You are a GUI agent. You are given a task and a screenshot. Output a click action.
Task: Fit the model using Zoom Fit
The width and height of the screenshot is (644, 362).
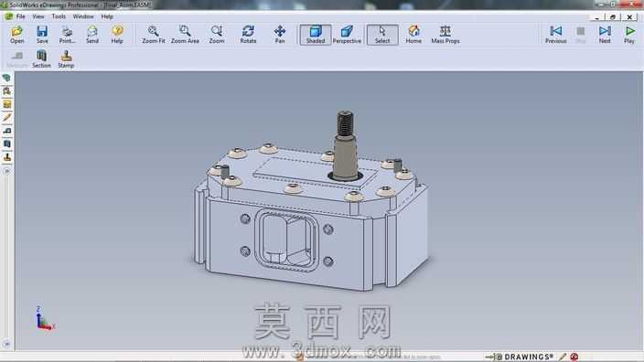pyautogui.click(x=154, y=35)
